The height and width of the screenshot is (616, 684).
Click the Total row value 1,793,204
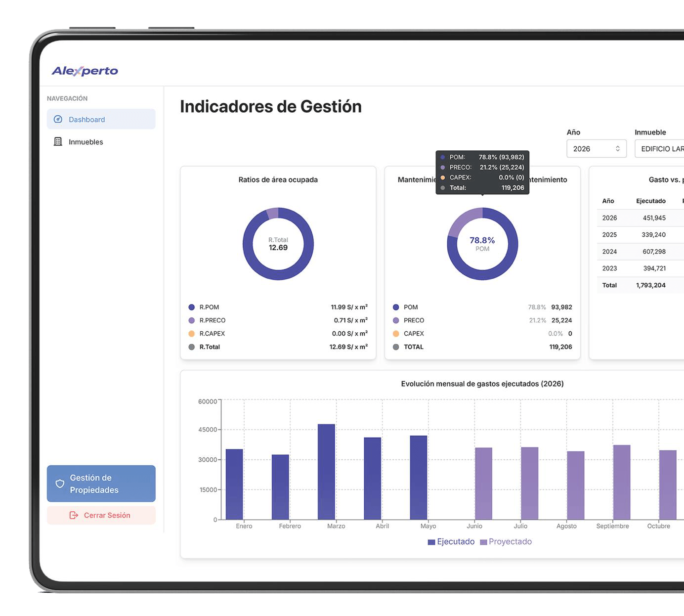click(651, 285)
